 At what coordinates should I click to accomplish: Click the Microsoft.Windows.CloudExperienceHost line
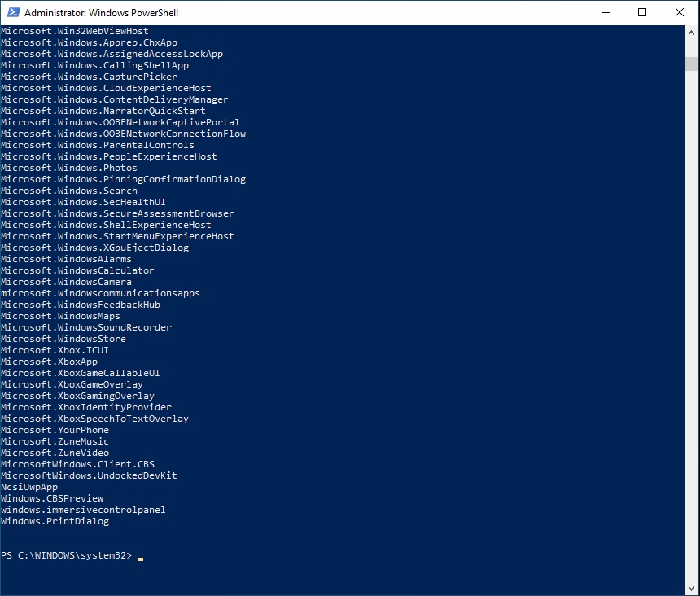pos(106,88)
